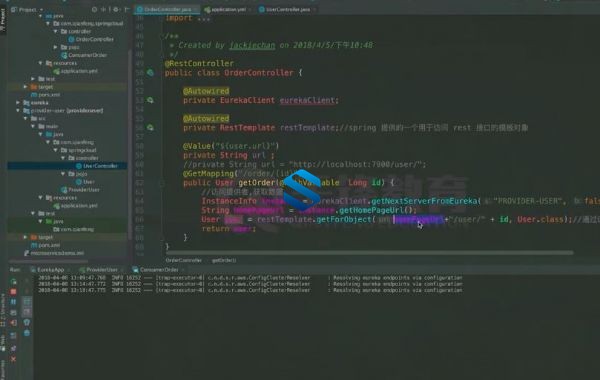Click the gutter icon beside the eurekaClient field

coord(150,100)
